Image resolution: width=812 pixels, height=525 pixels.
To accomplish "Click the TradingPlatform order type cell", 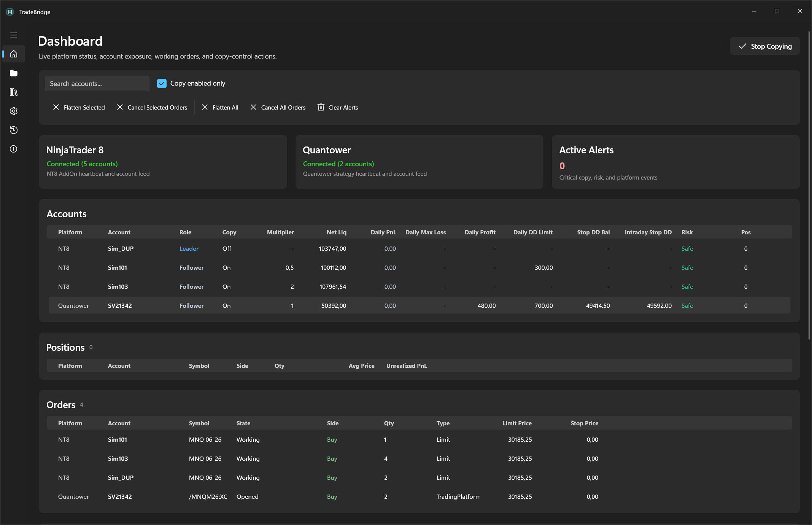I will point(458,496).
